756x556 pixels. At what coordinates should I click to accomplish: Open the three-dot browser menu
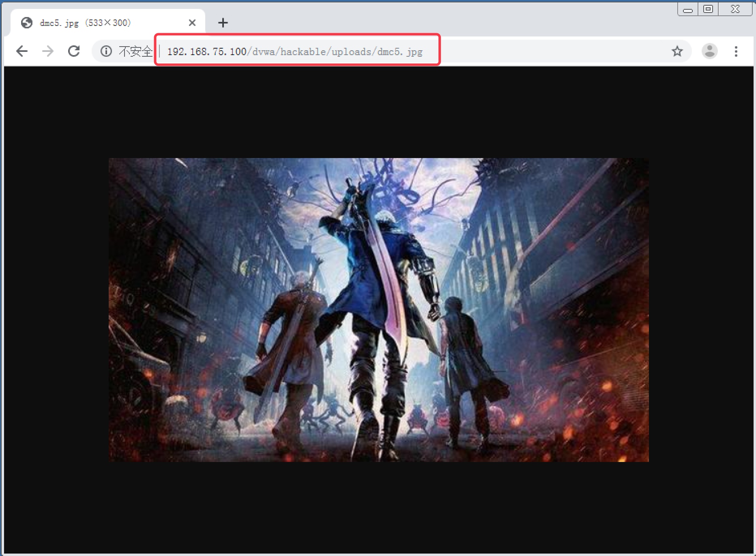(x=736, y=51)
